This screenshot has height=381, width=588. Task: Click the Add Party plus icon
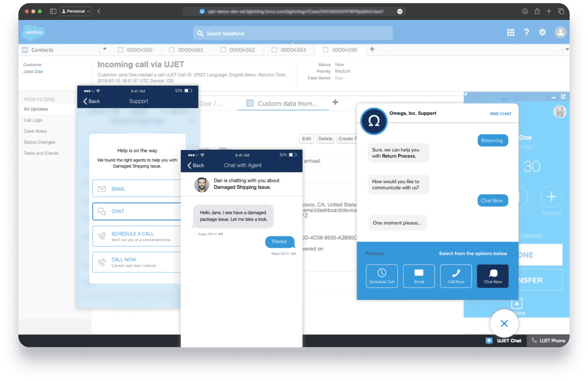tap(551, 197)
